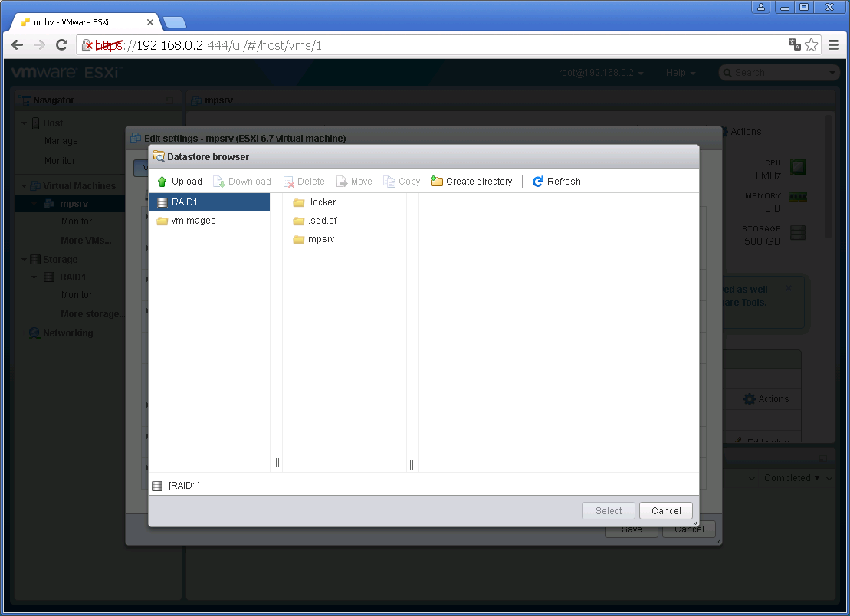The width and height of the screenshot is (850, 616).
Task: Collapse the Storage tree node
Action: click(24, 260)
